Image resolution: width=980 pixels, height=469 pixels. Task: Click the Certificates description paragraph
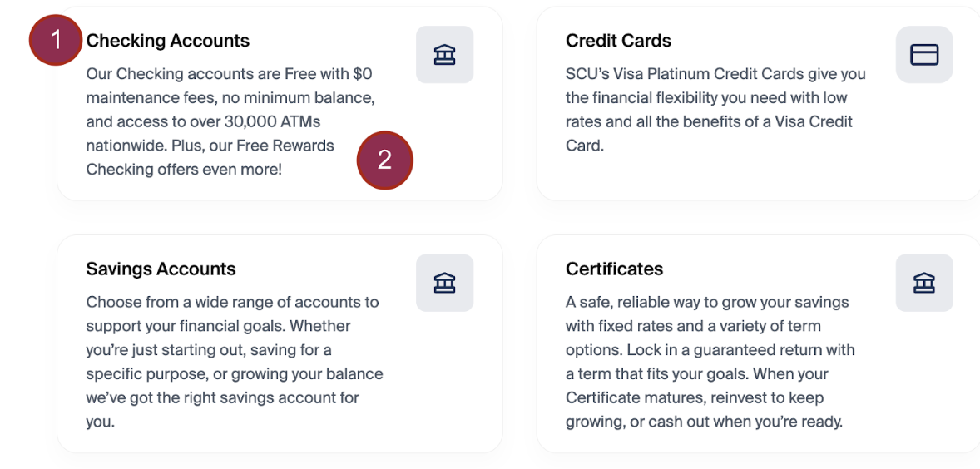click(x=711, y=362)
